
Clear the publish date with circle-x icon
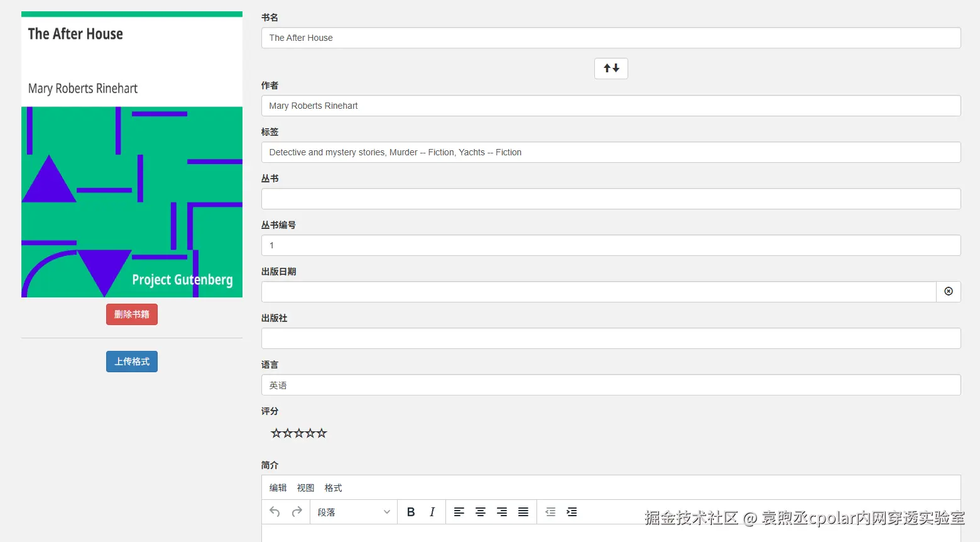(948, 292)
